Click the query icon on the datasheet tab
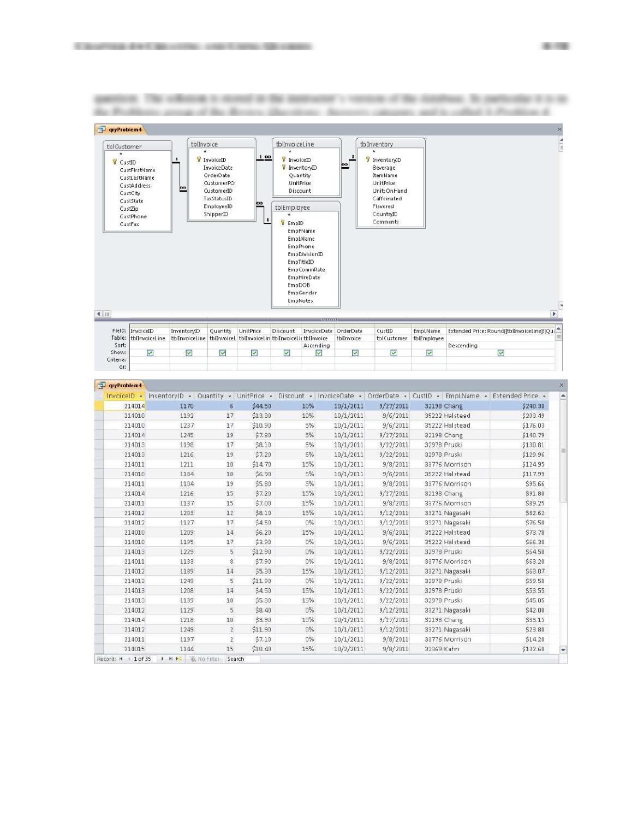 pos(102,385)
